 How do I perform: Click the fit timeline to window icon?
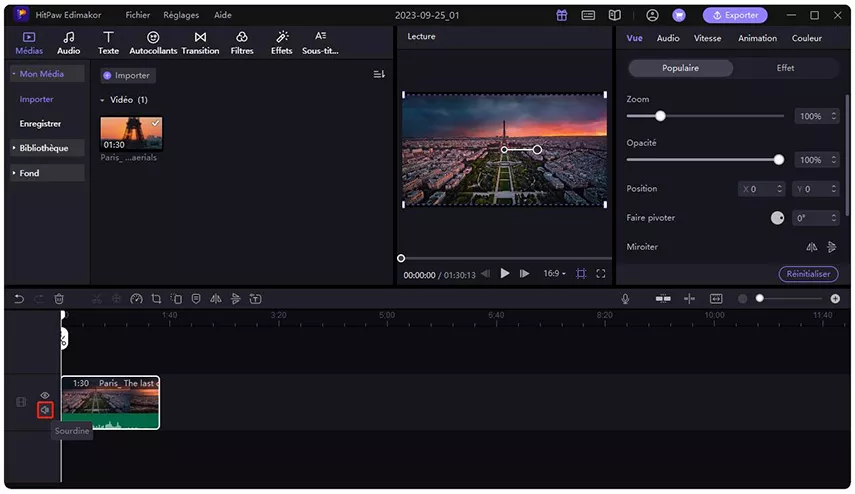(x=716, y=299)
